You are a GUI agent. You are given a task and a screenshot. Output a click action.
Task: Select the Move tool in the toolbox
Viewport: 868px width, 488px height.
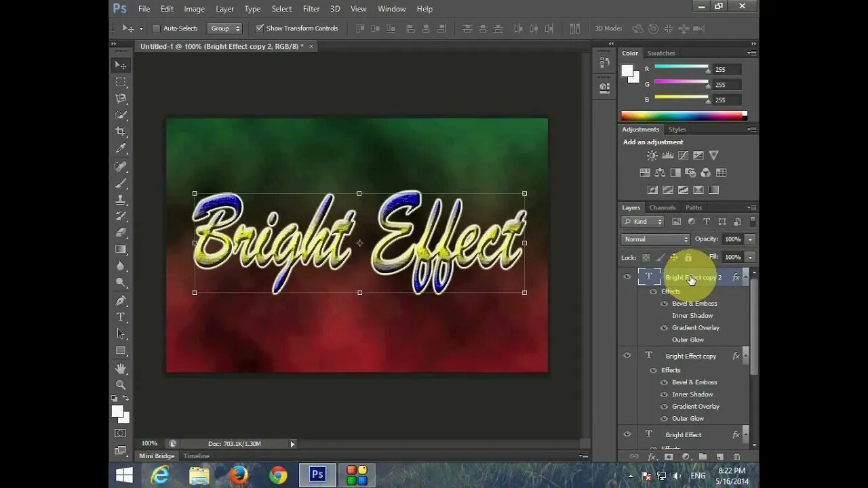(121, 65)
